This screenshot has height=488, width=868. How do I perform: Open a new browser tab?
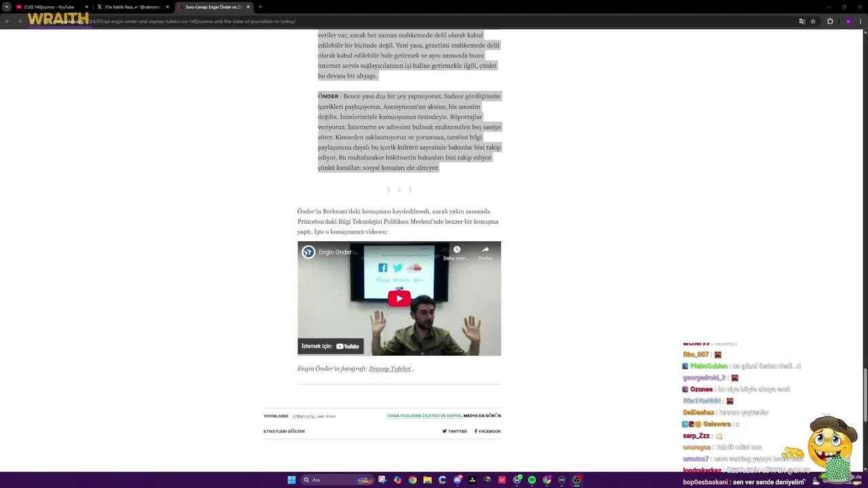click(260, 7)
